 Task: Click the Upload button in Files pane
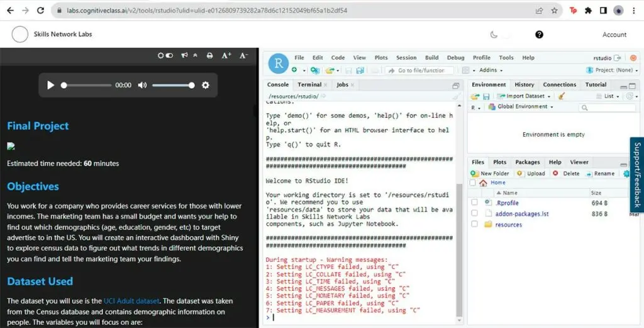pos(531,174)
